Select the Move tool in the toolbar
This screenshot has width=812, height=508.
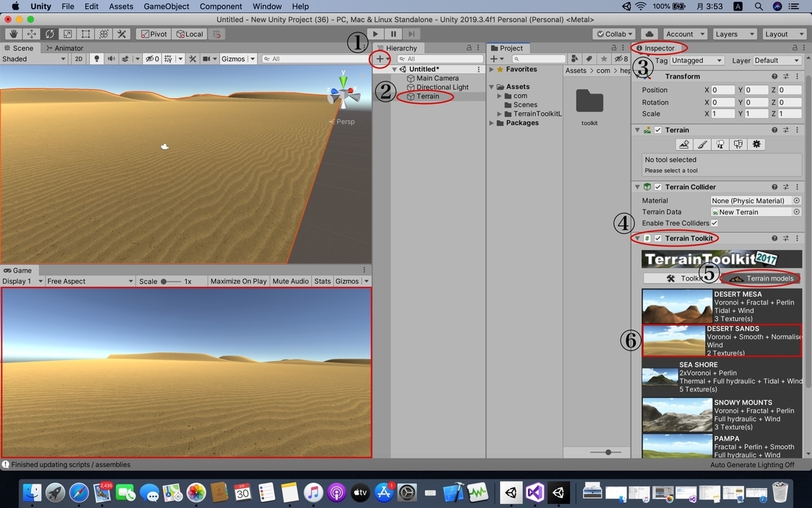[31, 34]
